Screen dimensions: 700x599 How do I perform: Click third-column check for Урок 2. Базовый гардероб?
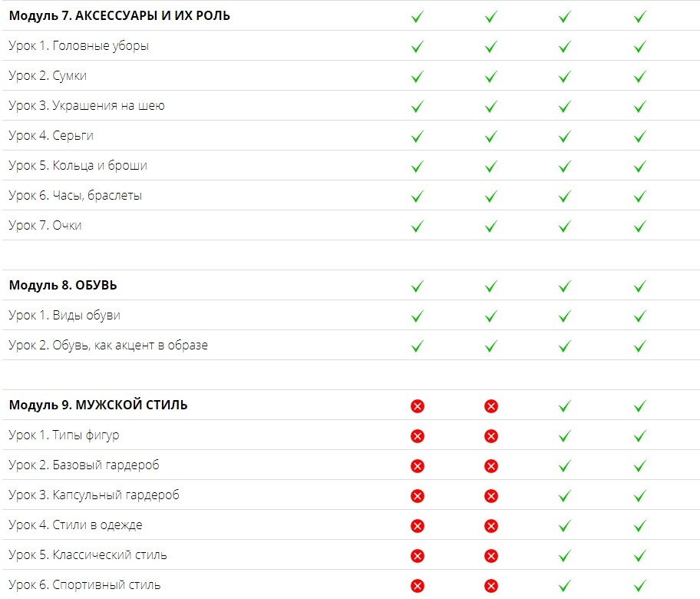pos(565,466)
